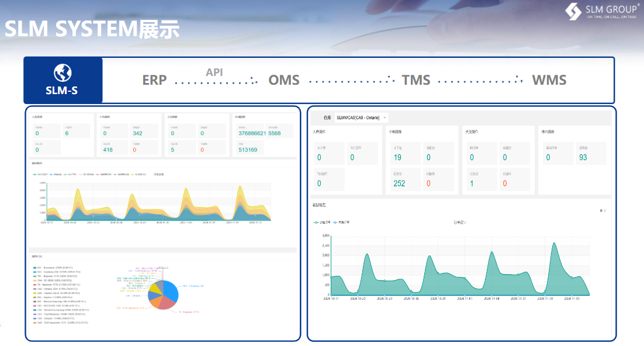Click the 2024-11-04 axis label on the right chart
The width and height of the screenshot is (644, 346).
491,299
